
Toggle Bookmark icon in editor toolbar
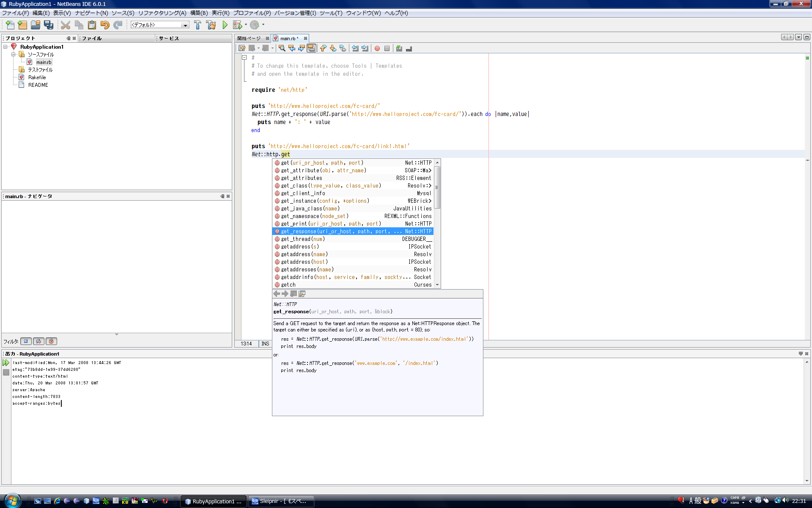pyautogui.click(x=343, y=48)
